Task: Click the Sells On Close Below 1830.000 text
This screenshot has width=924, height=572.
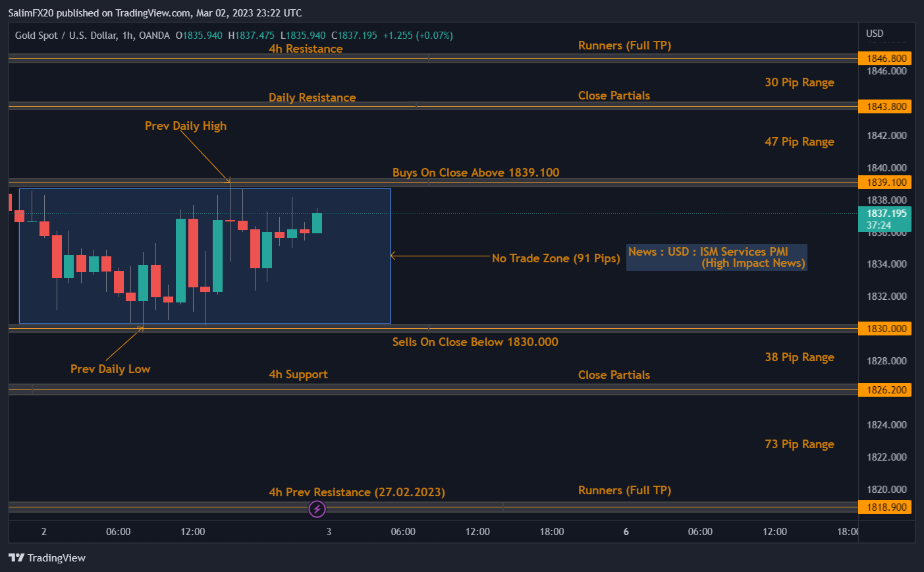Action: 475,342
